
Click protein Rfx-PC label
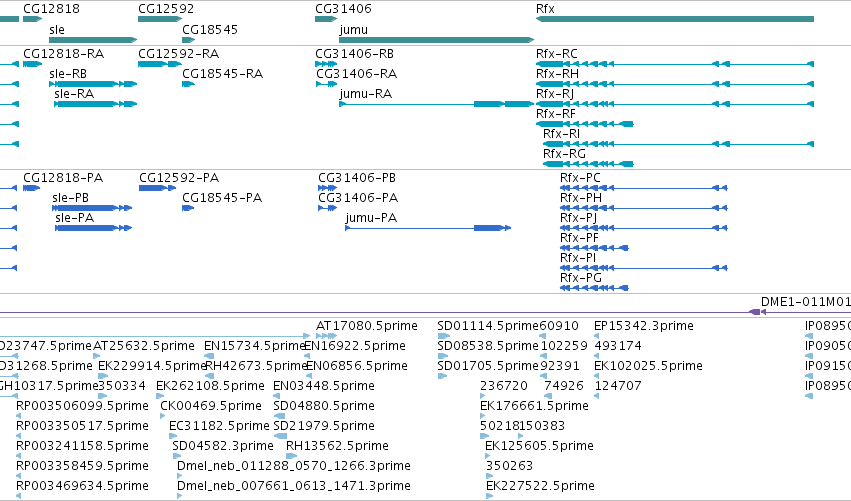(580, 178)
